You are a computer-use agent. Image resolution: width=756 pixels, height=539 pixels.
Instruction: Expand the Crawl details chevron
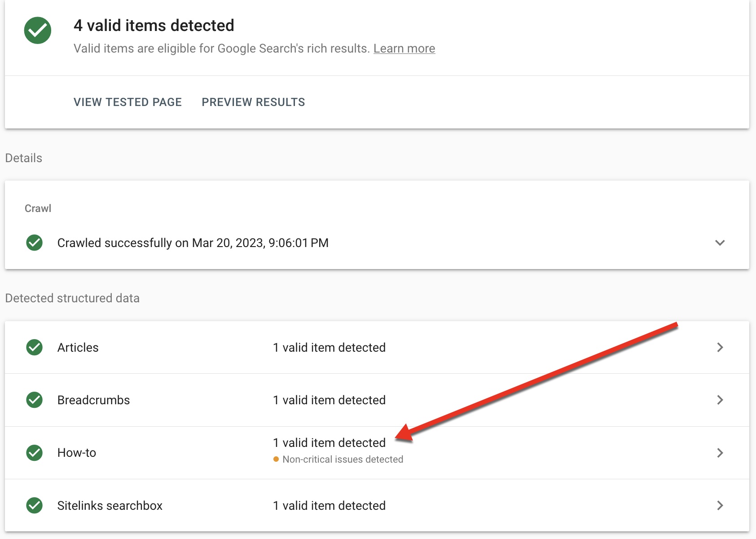[720, 243]
